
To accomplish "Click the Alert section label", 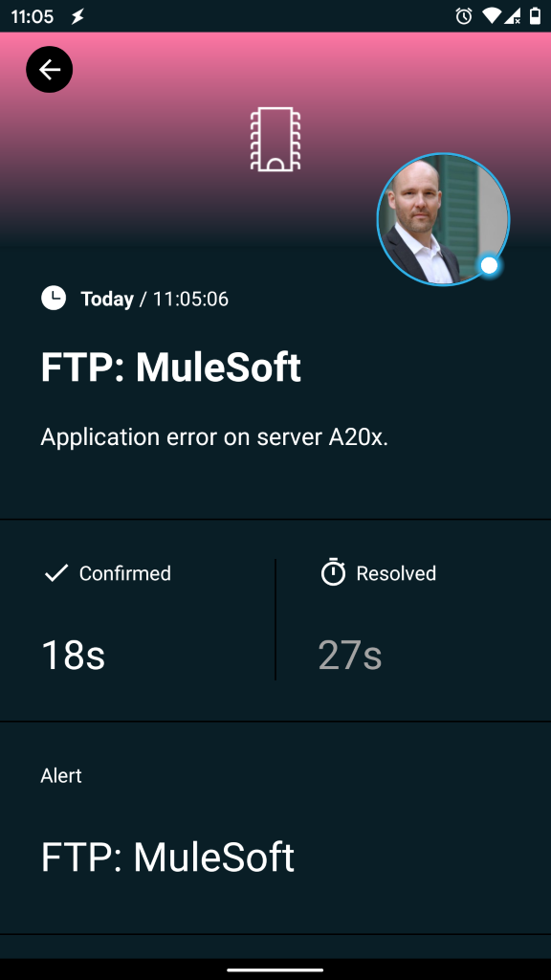I will click(x=61, y=775).
